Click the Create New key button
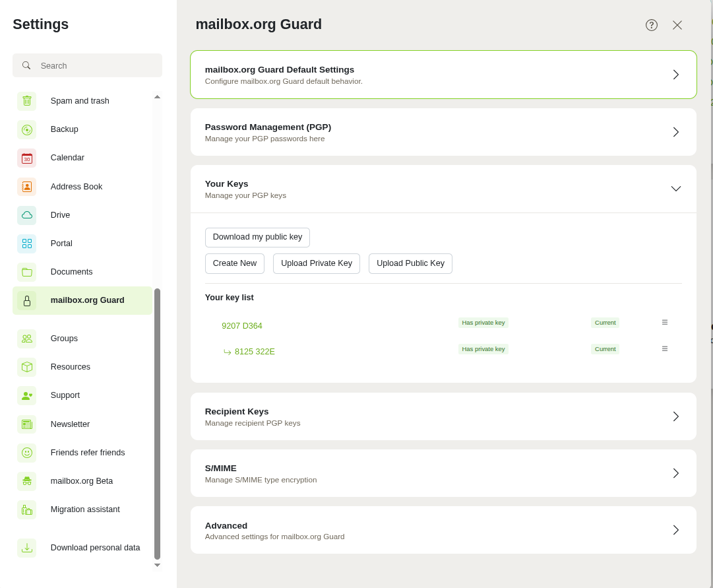This screenshot has width=713, height=588. [235, 263]
